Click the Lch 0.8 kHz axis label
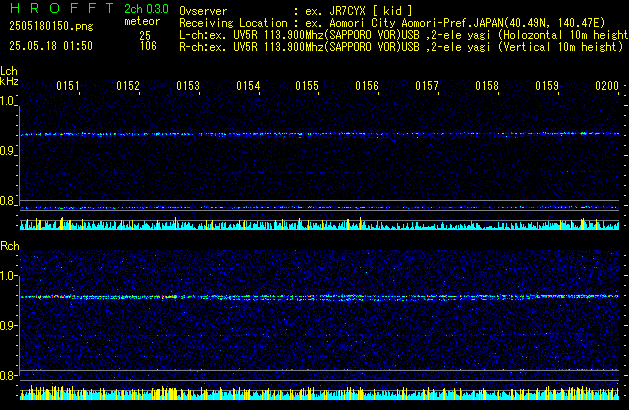Viewport: 629px width, 410px height. coord(7,201)
